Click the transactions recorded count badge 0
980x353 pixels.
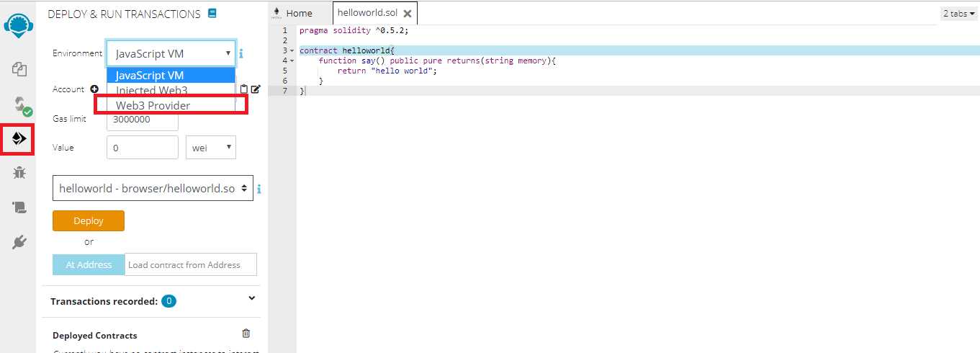click(x=168, y=301)
